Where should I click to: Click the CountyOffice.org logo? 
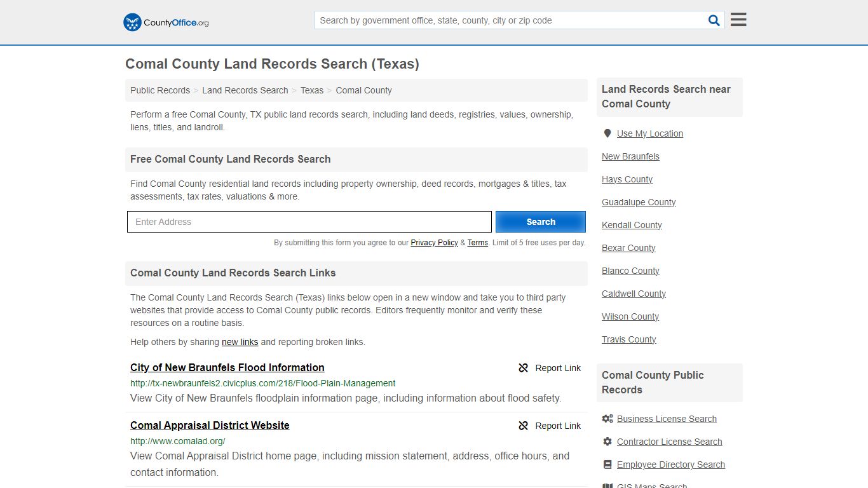pos(166,22)
